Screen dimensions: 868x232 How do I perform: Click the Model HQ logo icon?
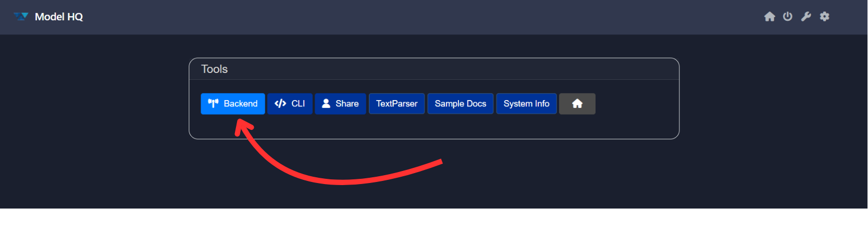click(x=21, y=17)
